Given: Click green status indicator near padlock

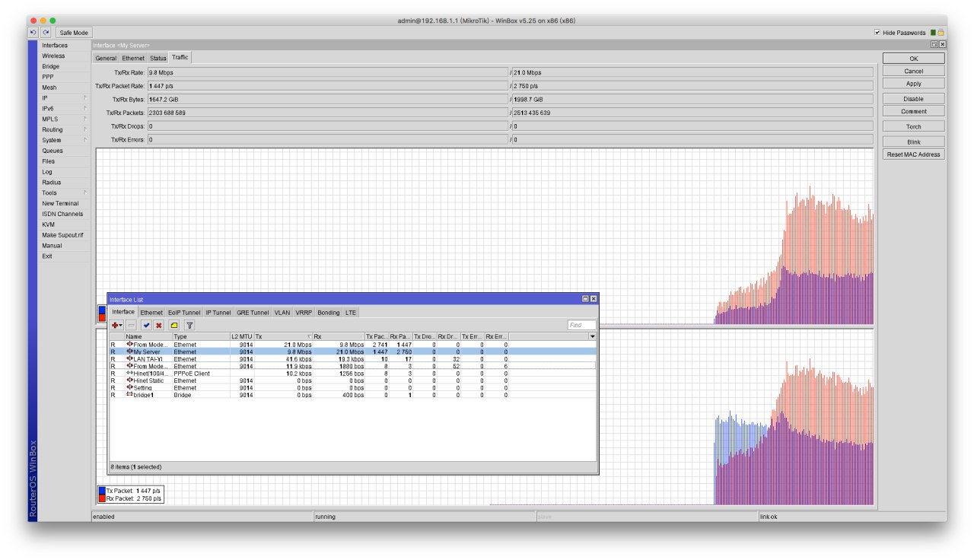Looking at the screenshot, I should (x=933, y=33).
